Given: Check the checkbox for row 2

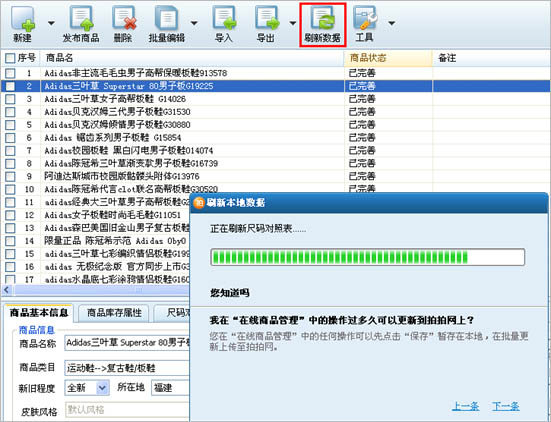Looking at the screenshot, I should pyautogui.click(x=10, y=86).
